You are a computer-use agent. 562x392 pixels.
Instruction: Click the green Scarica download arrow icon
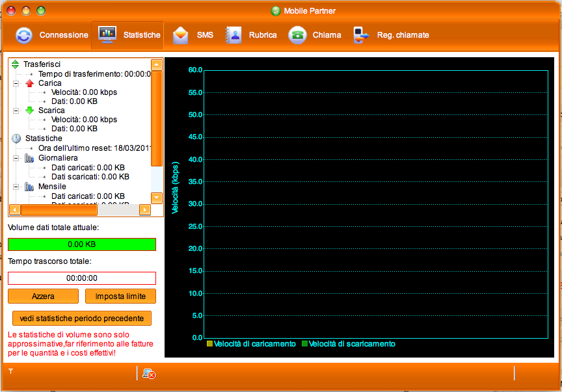29,111
